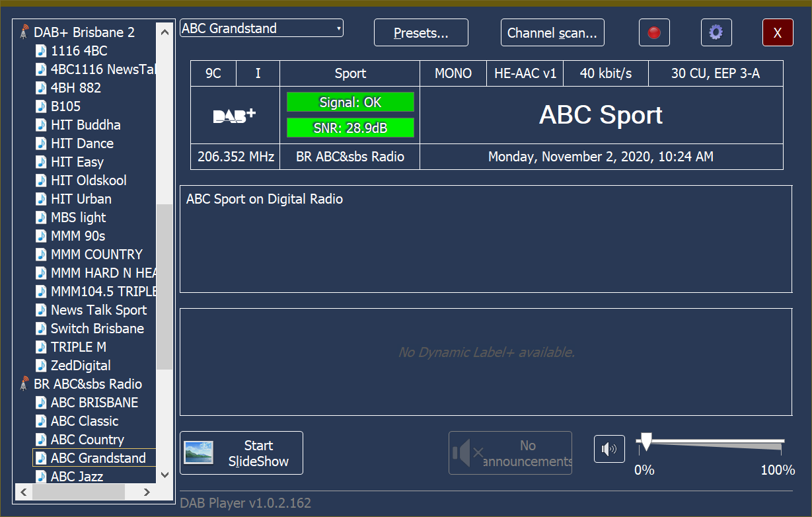
Task: Click the volume slider handle
Action: [x=646, y=442]
